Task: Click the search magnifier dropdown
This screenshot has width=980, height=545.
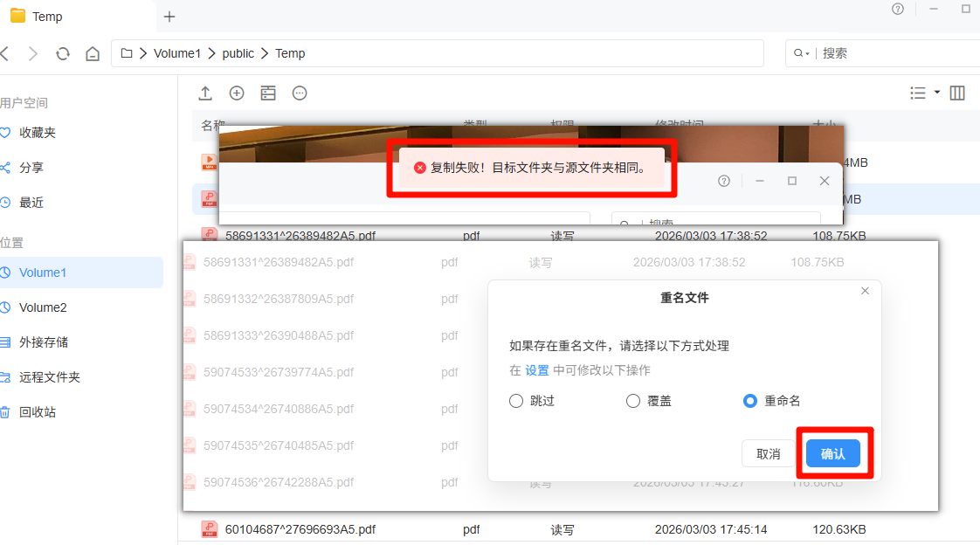Action: click(x=801, y=54)
